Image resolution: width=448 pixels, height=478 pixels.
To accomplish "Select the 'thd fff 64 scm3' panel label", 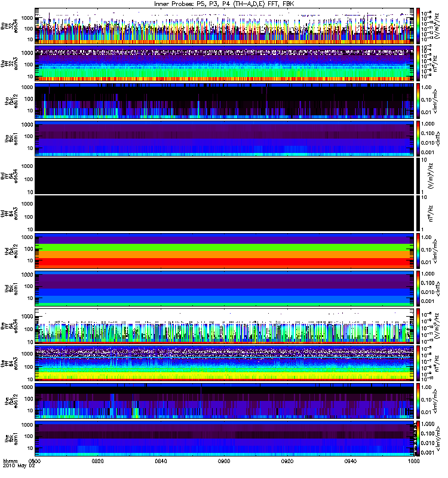I will [x=9, y=213].
